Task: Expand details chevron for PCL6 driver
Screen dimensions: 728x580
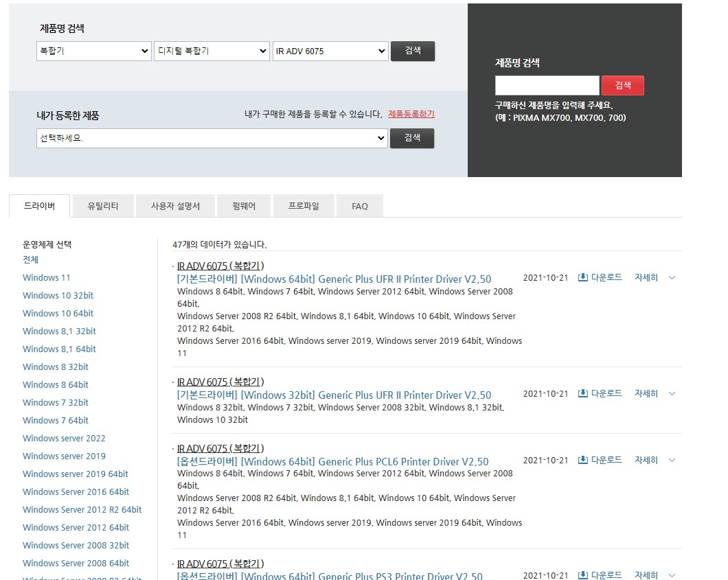Action: [x=672, y=460]
